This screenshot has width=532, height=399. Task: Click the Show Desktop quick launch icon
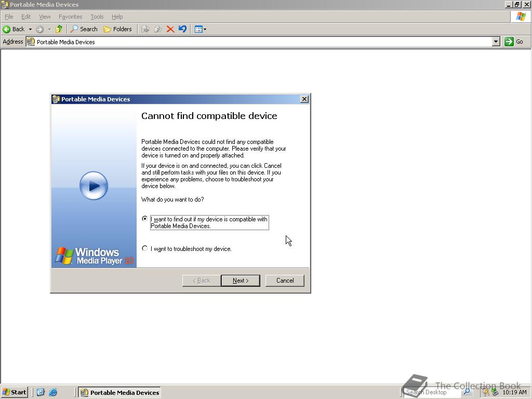(41, 392)
